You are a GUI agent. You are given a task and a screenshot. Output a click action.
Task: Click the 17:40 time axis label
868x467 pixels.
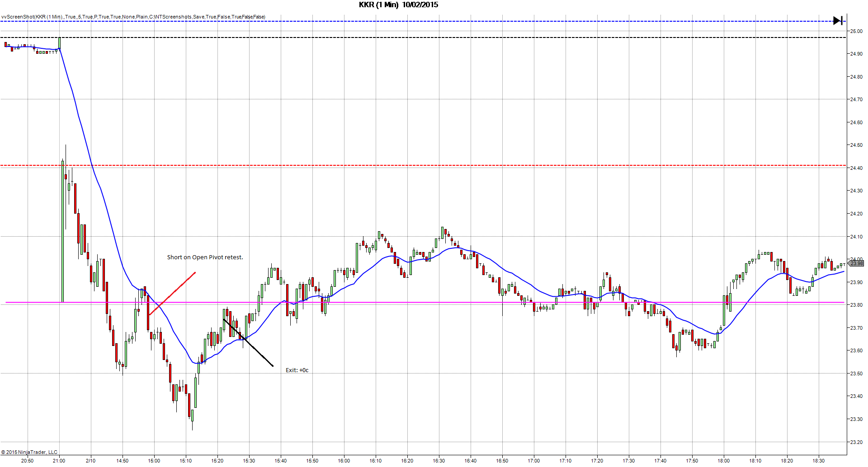point(660,461)
